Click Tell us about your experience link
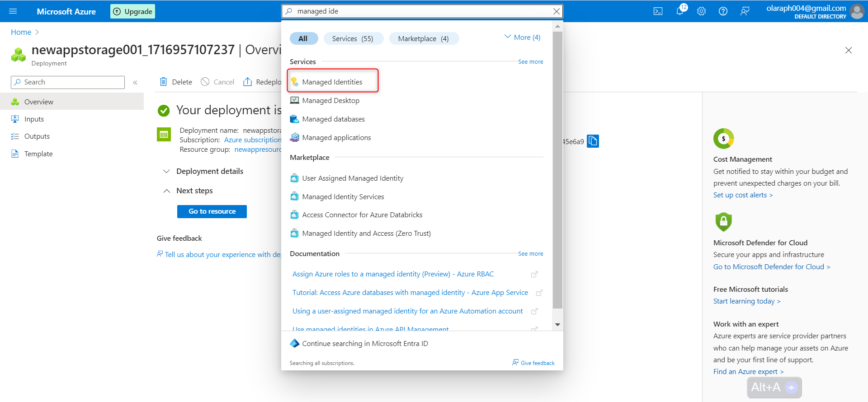868x402 pixels. [x=219, y=255]
